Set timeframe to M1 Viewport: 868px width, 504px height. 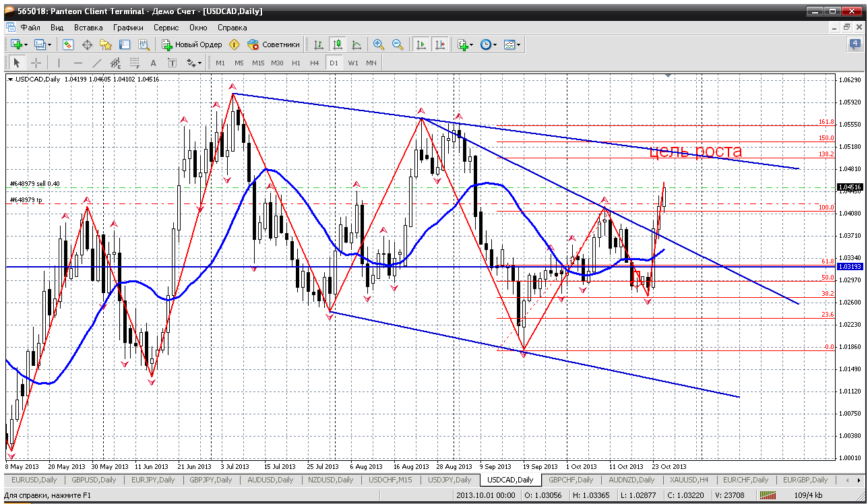click(x=220, y=63)
